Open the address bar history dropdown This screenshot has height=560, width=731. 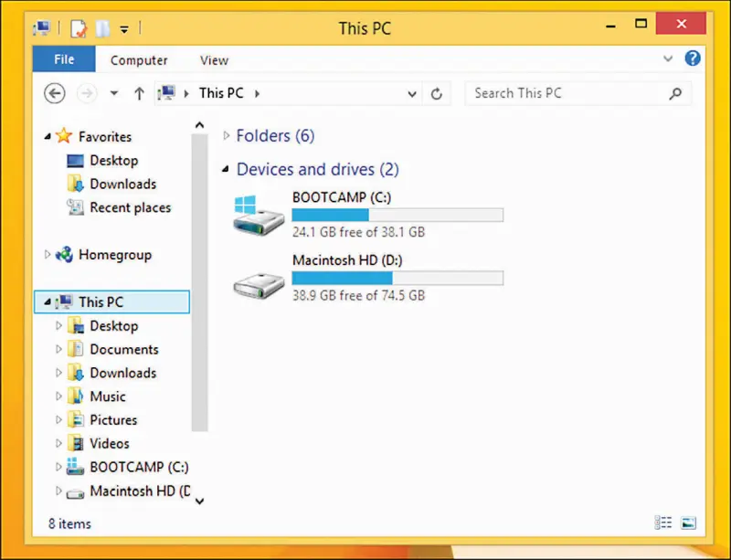click(x=413, y=93)
